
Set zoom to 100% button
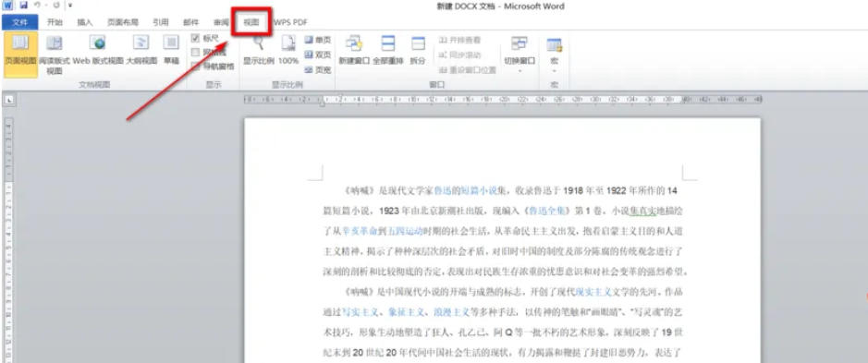pyautogui.click(x=288, y=51)
